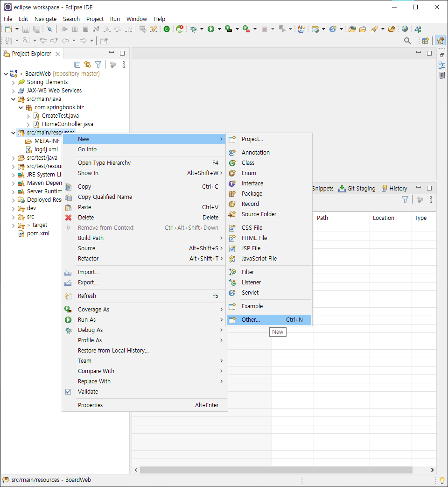Create new Package from submenu
The height and width of the screenshot is (487, 448).
click(x=269, y=193)
